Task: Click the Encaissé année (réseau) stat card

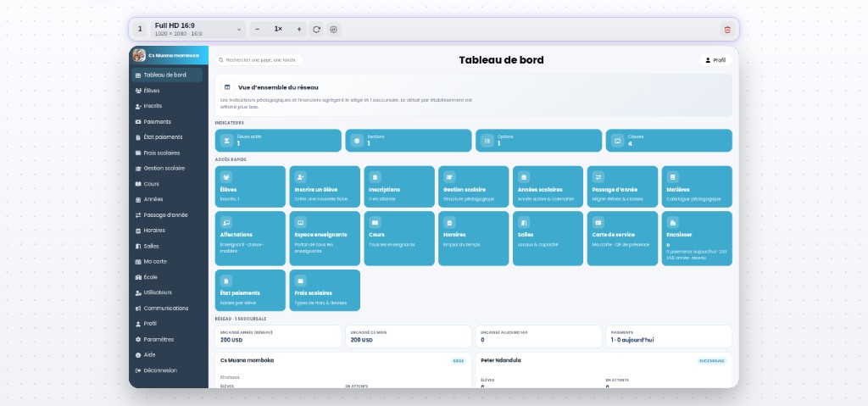Action: (x=278, y=336)
